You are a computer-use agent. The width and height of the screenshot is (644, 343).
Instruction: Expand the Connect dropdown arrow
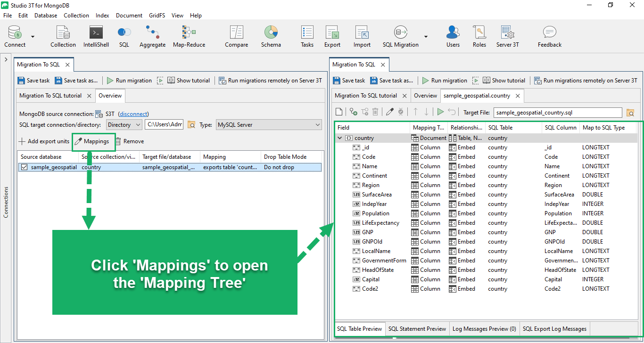click(x=33, y=37)
